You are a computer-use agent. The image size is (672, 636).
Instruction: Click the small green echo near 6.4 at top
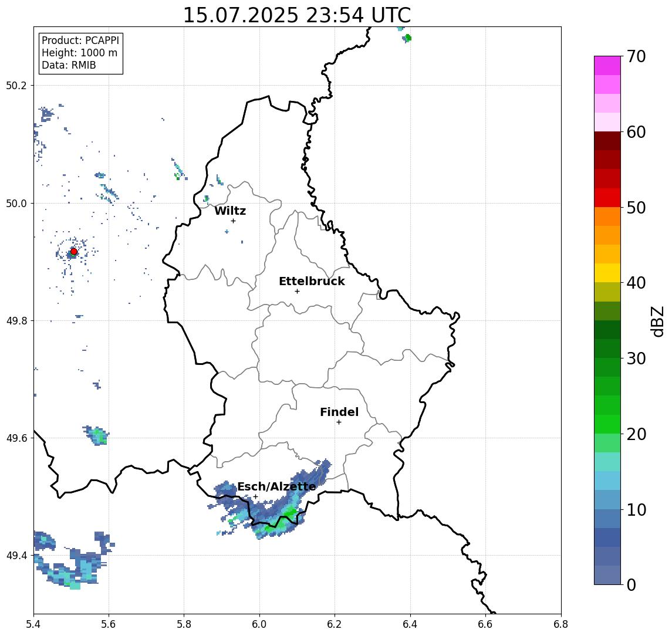pos(407,38)
